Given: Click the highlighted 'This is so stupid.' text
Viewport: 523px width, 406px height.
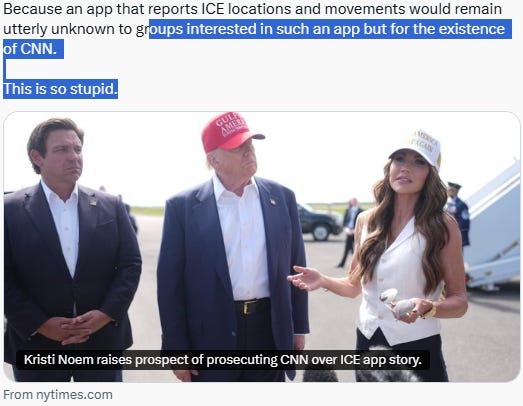Looking at the screenshot, I should (x=60, y=89).
